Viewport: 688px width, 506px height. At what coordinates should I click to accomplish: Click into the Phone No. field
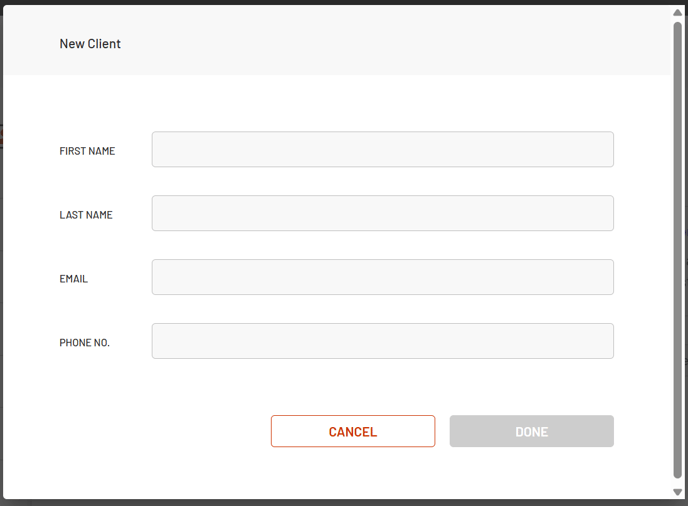tap(382, 341)
